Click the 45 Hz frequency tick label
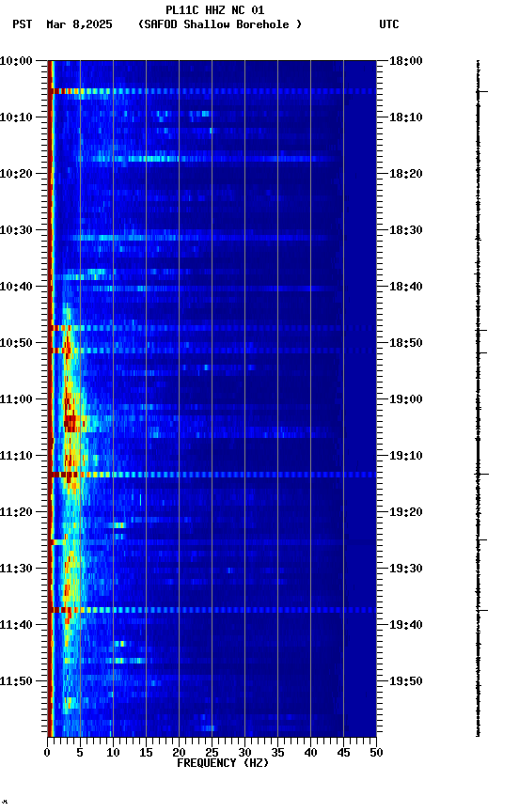 tap(343, 753)
